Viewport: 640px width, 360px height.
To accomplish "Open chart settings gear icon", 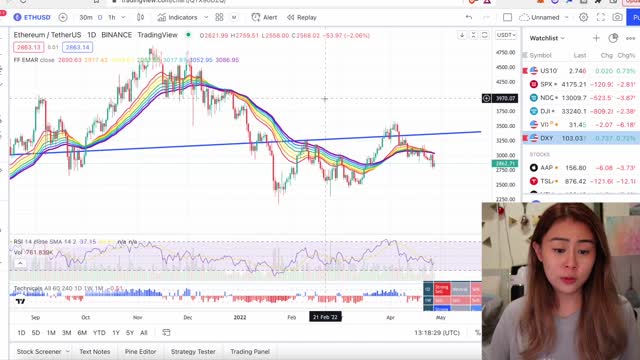I will click(x=584, y=17).
